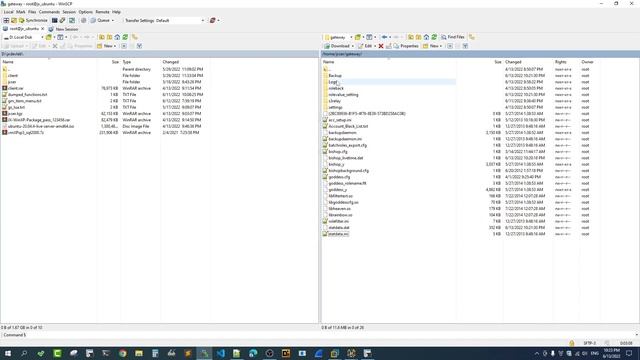Image resolution: width=640 pixels, height=360 pixels.
Task: Select the remote Backup folder
Action: (335, 76)
